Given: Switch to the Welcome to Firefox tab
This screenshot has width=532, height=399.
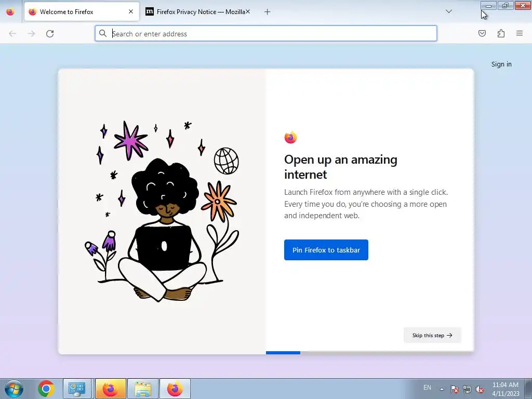Looking at the screenshot, I should [82, 11].
